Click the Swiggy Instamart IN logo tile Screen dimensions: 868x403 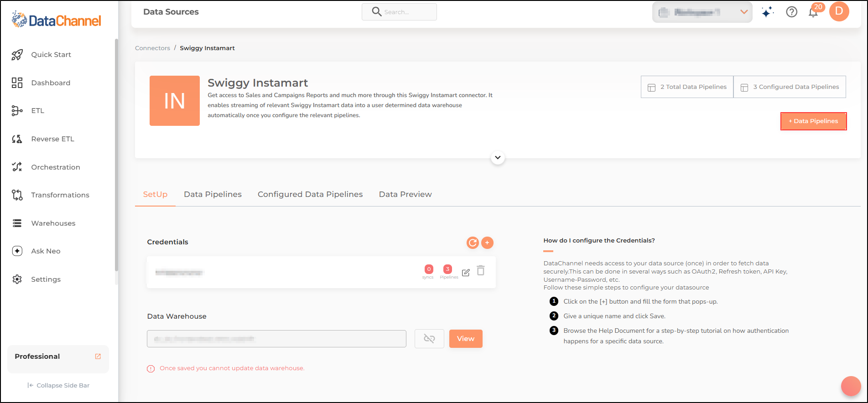(175, 101)
